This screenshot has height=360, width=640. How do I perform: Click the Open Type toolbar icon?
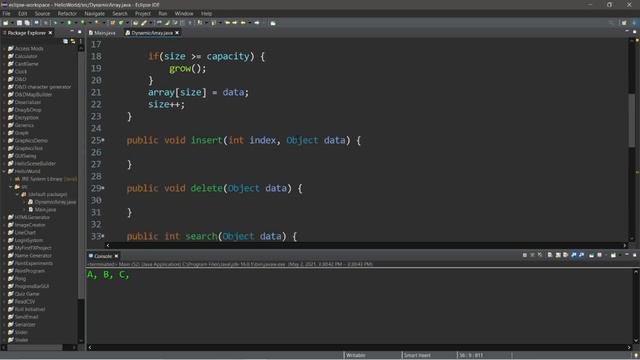[136, 23]
